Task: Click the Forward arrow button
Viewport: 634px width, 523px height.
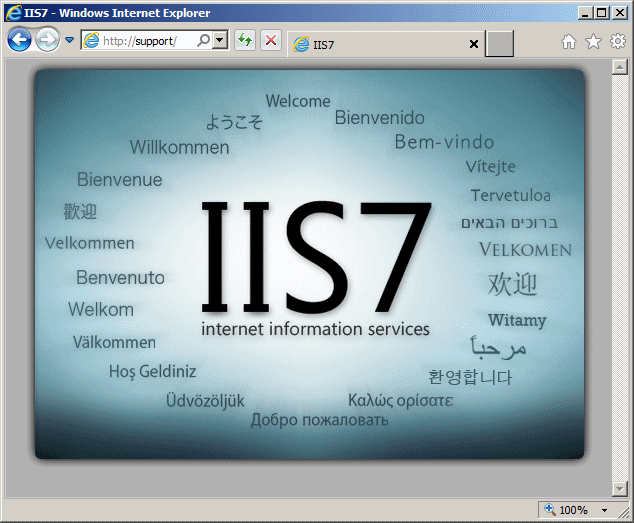Action: 47,40
